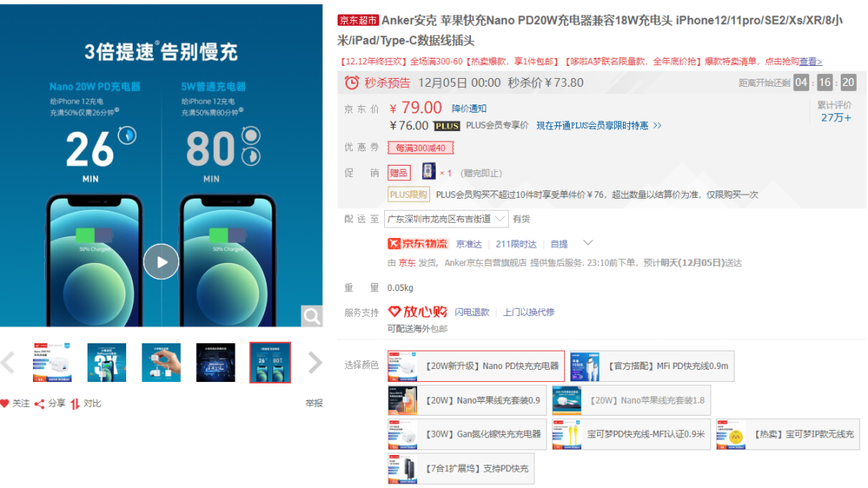Click the 每满300减40 coupon
This screenshot has height=488, width=868.
(420, 148)
